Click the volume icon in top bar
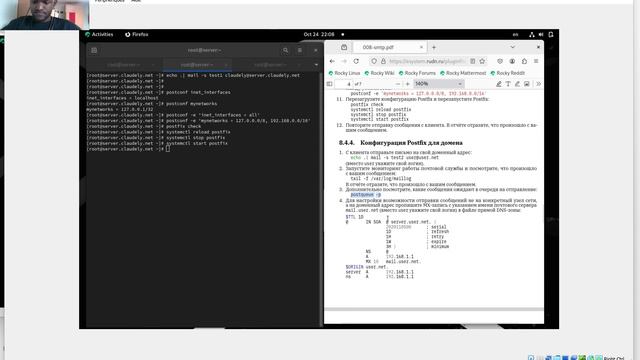640x360 pixels. (541, 35)
